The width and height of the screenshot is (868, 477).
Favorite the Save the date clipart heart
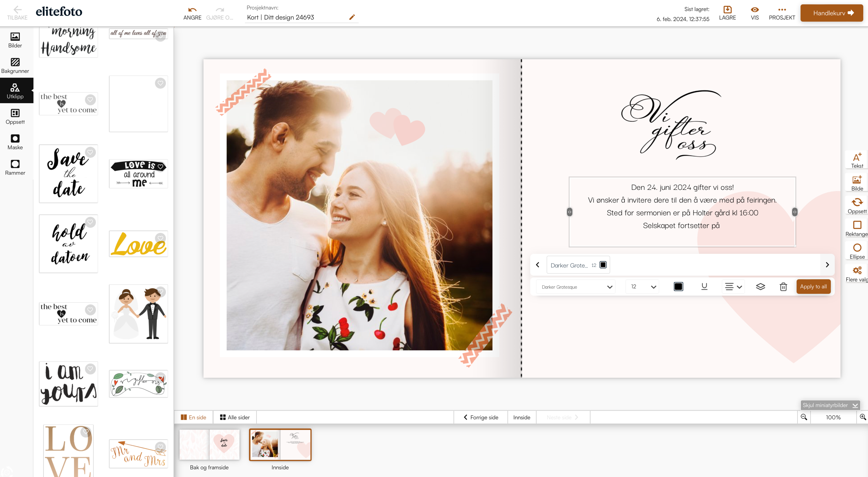point(90,152)
